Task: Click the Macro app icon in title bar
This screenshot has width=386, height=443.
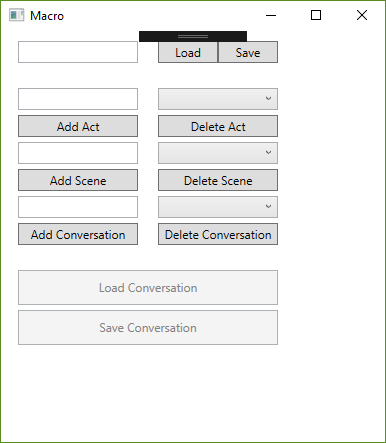Action: pyautogui.click(x=16, y=15)
